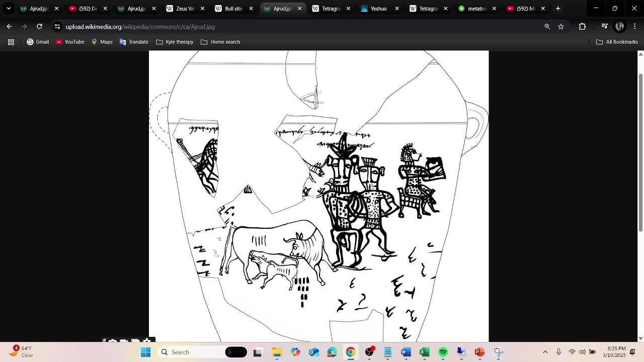Expand the All Bookmarks folder
Viewport: 644px width, 362px height.
click(x=617, y=42)
